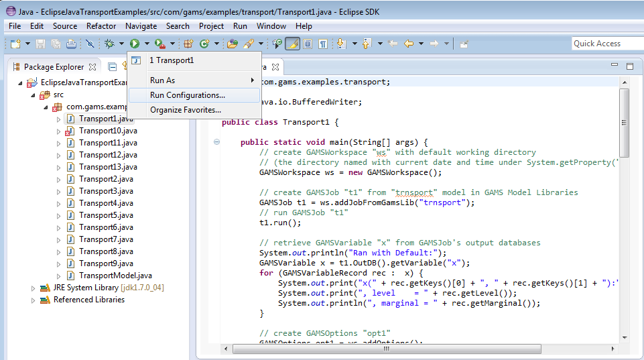Click Skip All Breakpoints icon
This screenshot has width=644, height=360.
pyautogui.click(x=90, y=44)
